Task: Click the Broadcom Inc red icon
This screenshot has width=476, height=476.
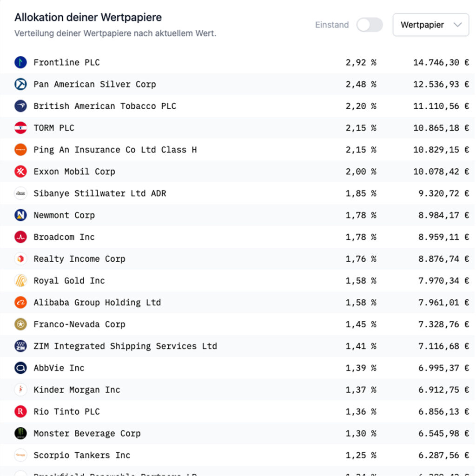Action: 20,237
